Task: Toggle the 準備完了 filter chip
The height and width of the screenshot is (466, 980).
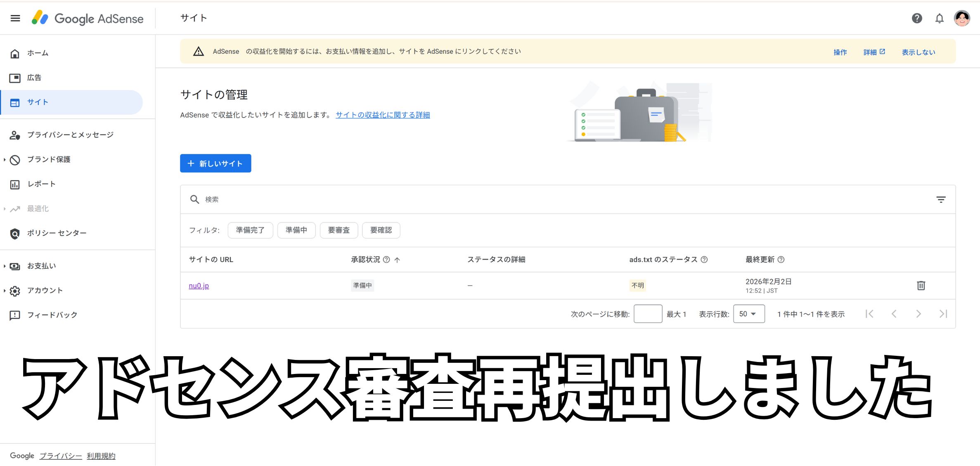Action: click(x=250, y=230)
